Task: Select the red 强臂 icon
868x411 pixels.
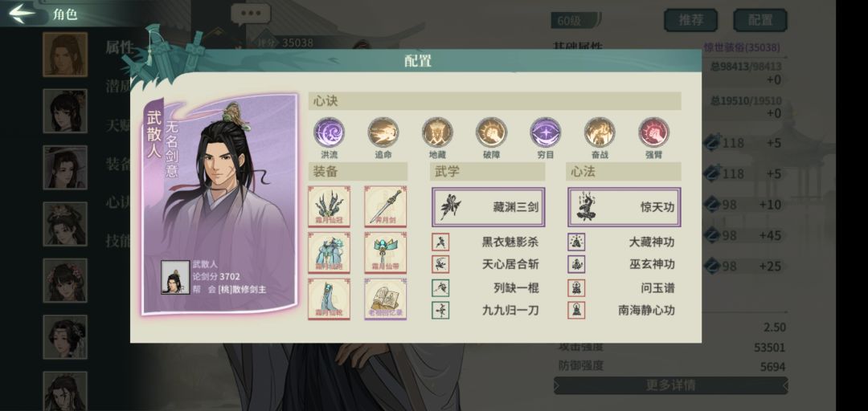Action: [653, 132]
